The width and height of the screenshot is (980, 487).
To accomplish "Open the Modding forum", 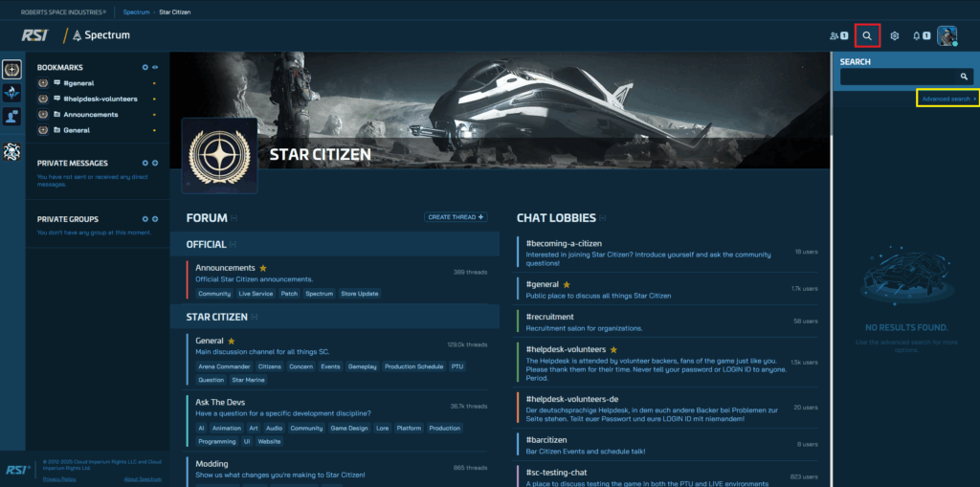I will click(x=212, y=464).
